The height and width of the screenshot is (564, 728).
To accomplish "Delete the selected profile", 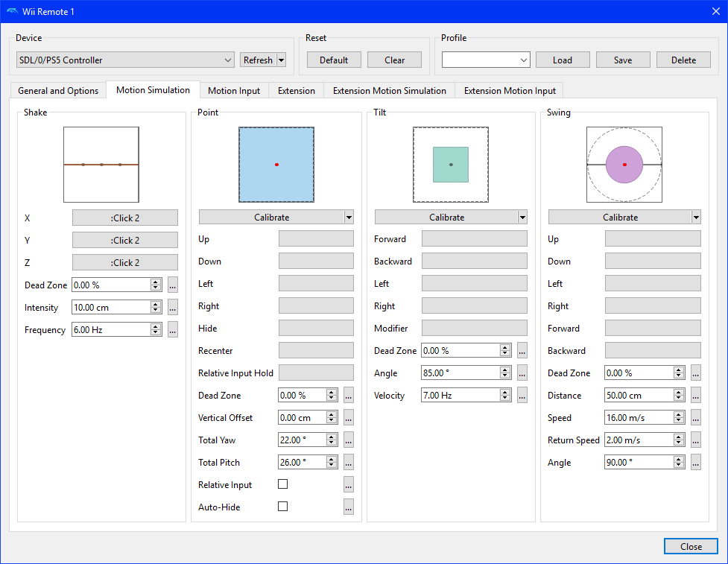I will 683,60.
